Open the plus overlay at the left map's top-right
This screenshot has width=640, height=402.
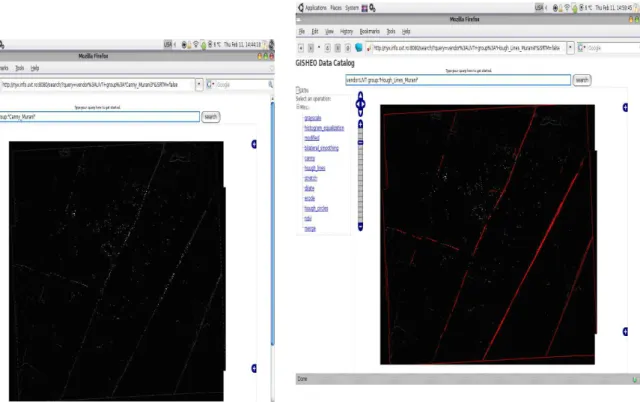pyautogui.click(x=254, y=144)
